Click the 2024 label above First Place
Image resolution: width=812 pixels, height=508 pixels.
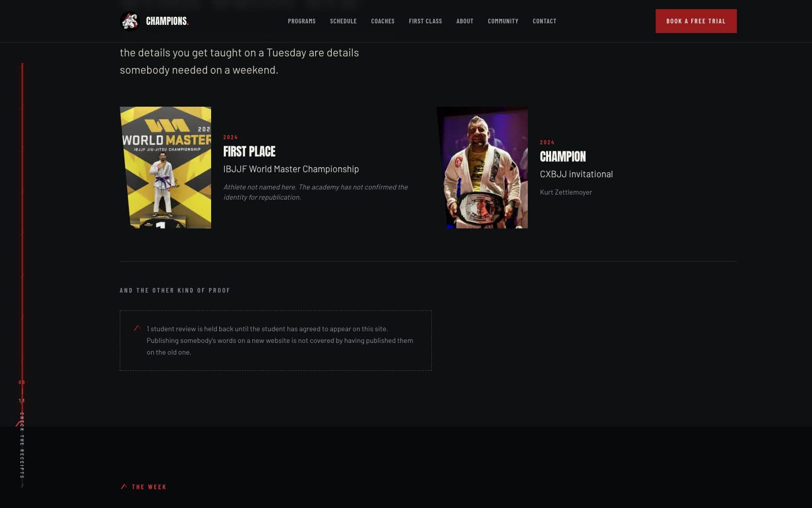(230, 137)
